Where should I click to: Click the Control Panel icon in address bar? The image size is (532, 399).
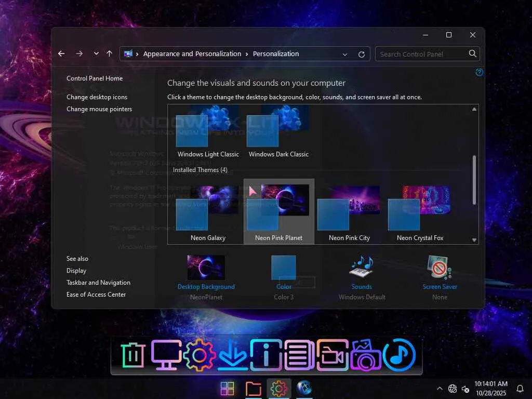(128, 54)
